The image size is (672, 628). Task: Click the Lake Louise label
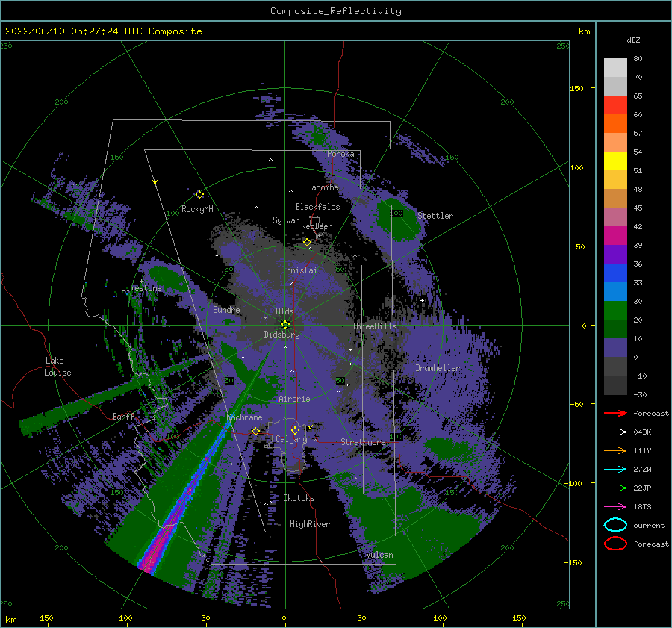click(57, 367)
